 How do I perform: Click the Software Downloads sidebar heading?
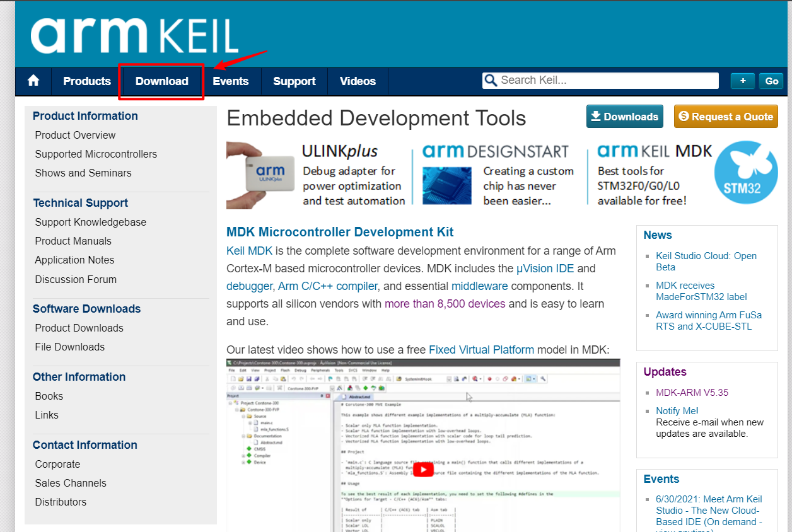click(87, 309)
